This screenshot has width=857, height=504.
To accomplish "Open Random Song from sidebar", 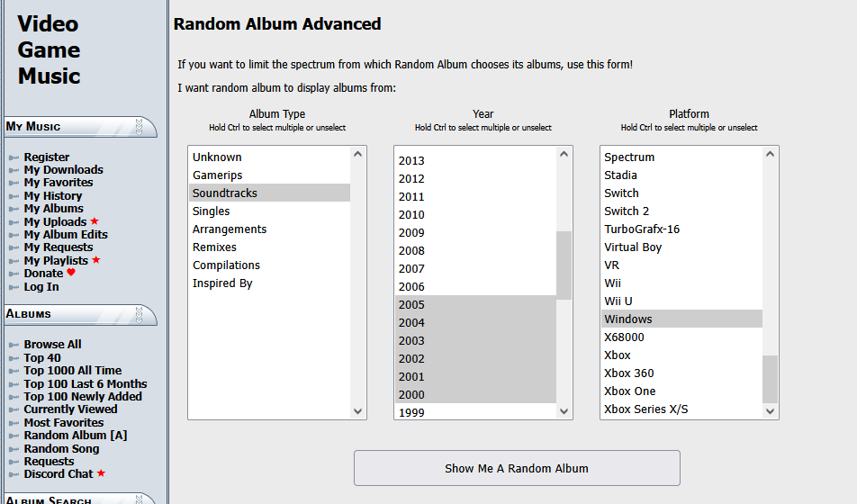I will pos(61,448).
